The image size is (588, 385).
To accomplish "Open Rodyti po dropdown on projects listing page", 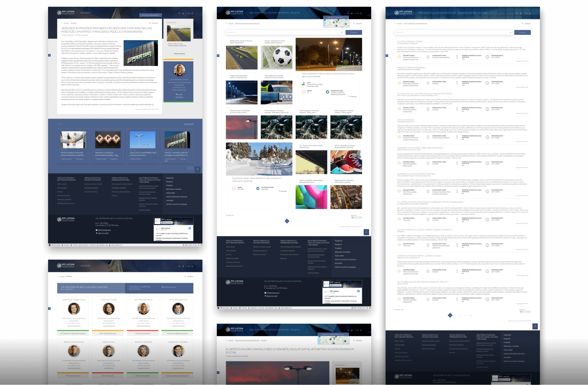I will point(356,217).
